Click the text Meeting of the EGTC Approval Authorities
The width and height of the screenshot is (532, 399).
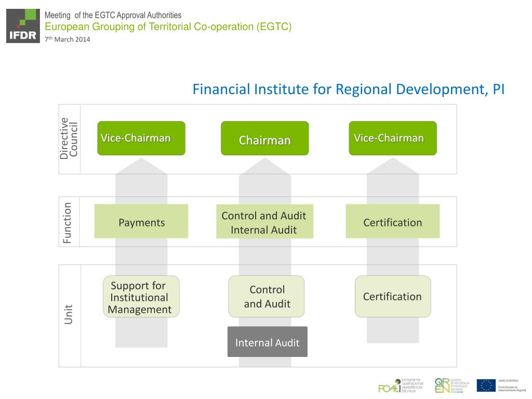coord(113,15)
